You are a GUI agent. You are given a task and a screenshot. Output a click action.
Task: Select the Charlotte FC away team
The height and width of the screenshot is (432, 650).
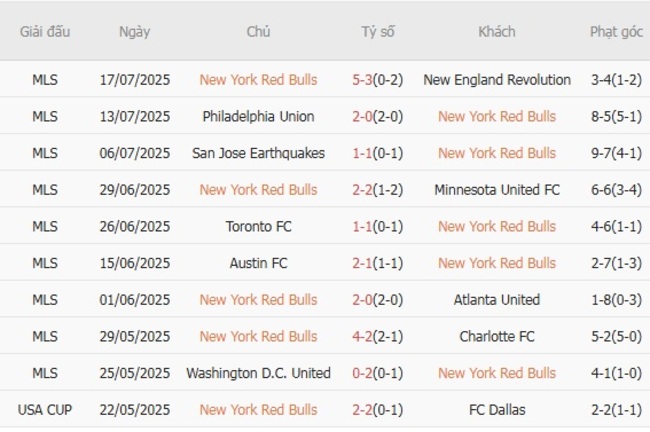tap(497, 336)
